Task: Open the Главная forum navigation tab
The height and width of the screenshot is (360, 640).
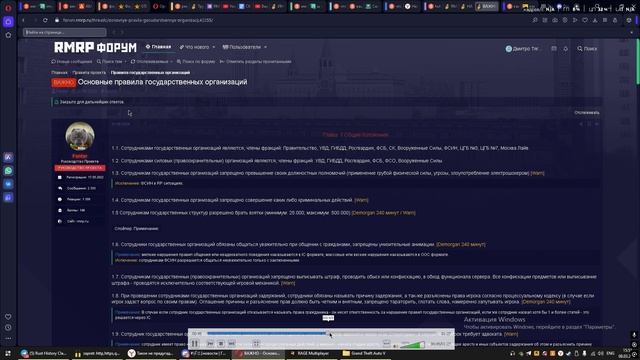Action: click(x=158, y=47)
